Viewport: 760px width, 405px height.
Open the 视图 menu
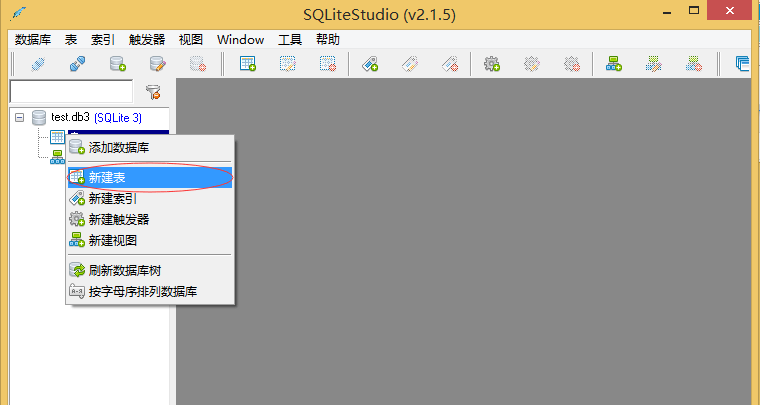(190, 40)
